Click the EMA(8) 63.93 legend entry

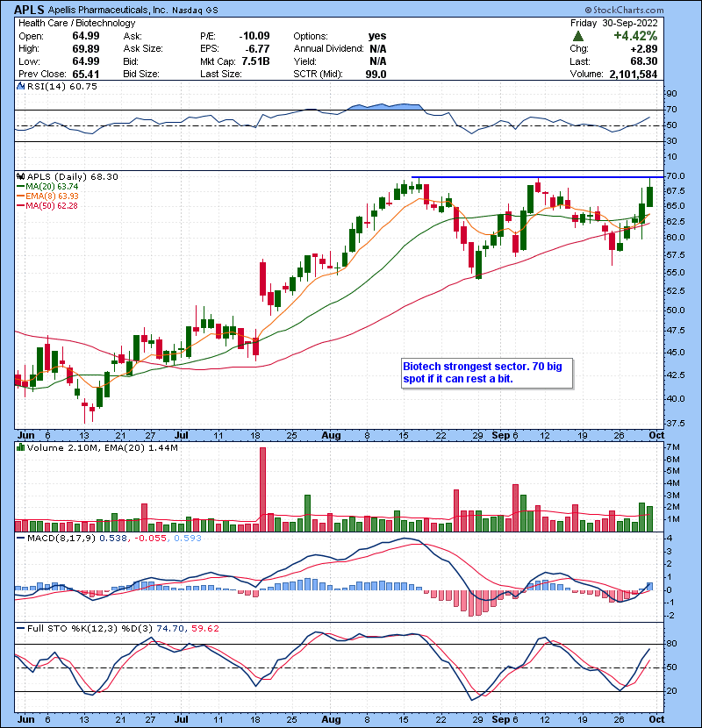click(x=48, y=196)
